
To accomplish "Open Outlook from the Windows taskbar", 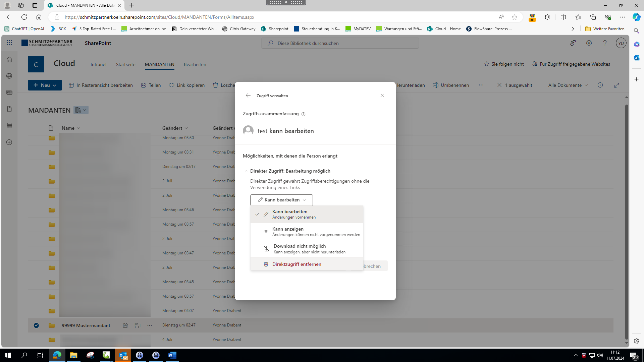I will [x=123, y=355].
